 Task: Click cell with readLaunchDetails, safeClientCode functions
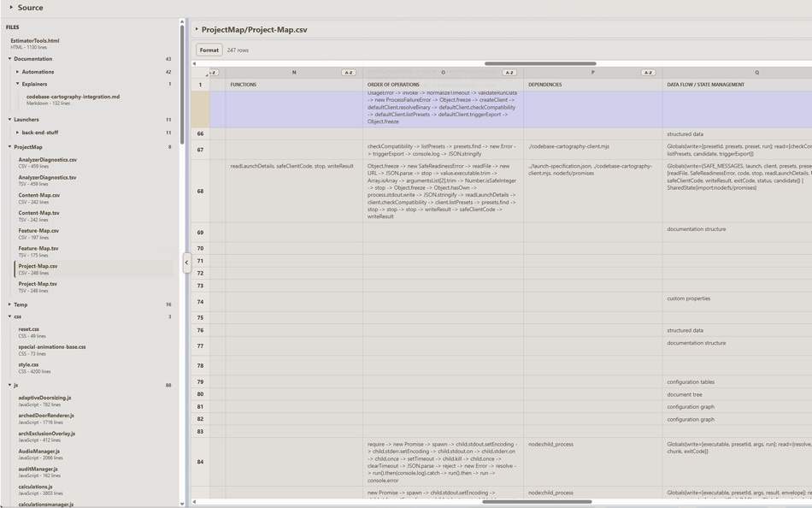tap(294, 192)
